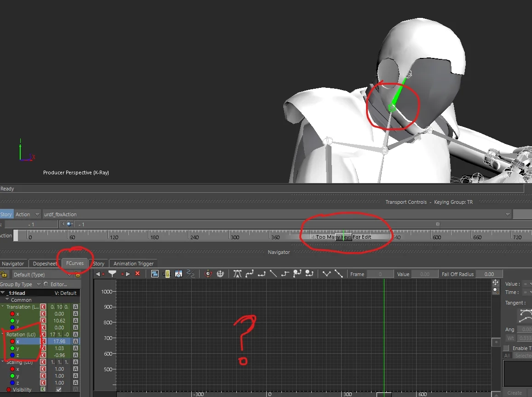
Task: Open the Animation Trigger tab
Action: (x=133, y=264)
